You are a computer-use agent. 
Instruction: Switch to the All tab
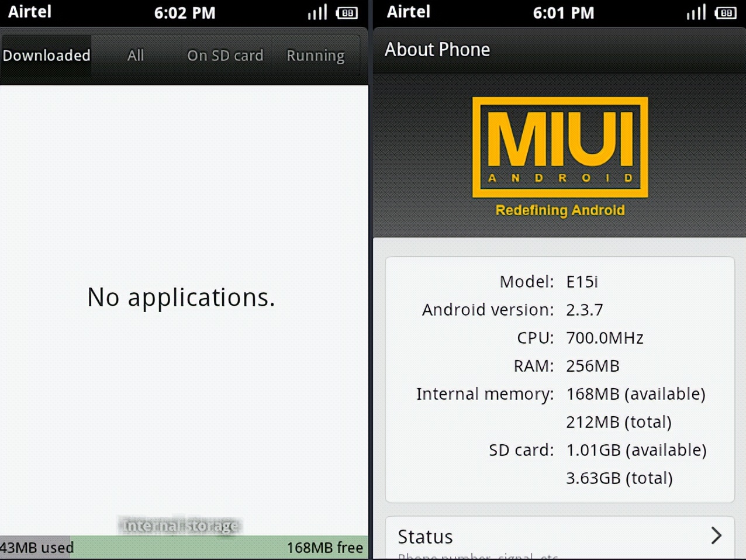pos(136,56)
